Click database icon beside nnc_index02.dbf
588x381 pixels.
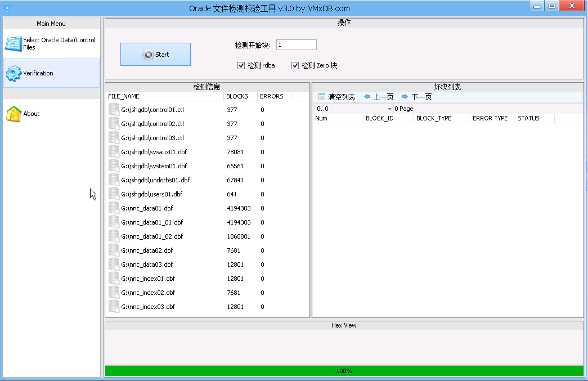(x=114, y=293)
